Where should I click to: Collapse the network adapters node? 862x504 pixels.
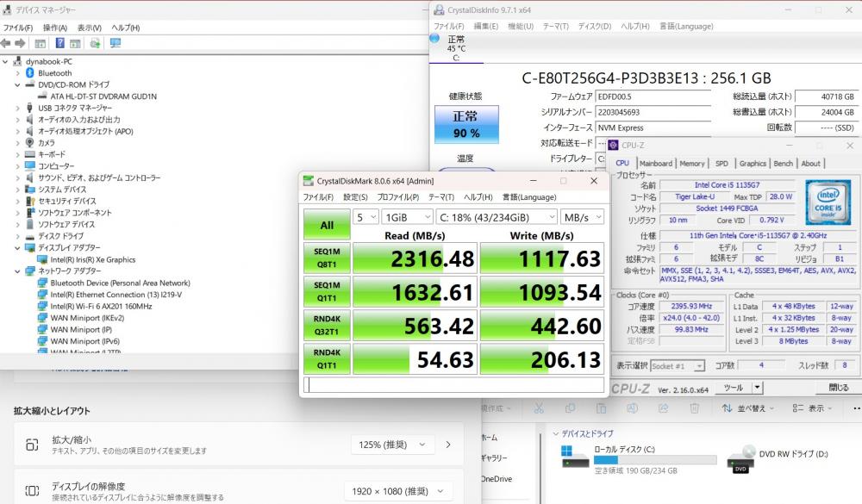[17, 271]
